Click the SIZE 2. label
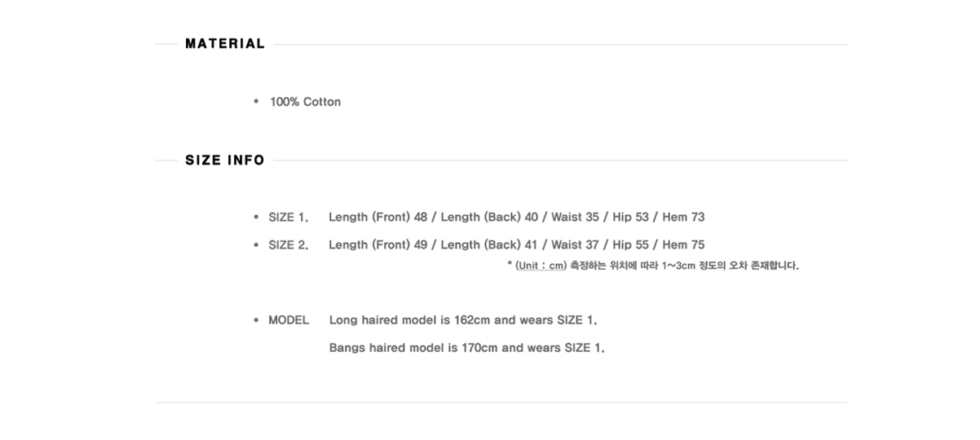 pyautogui.click(x=288, y=245)
